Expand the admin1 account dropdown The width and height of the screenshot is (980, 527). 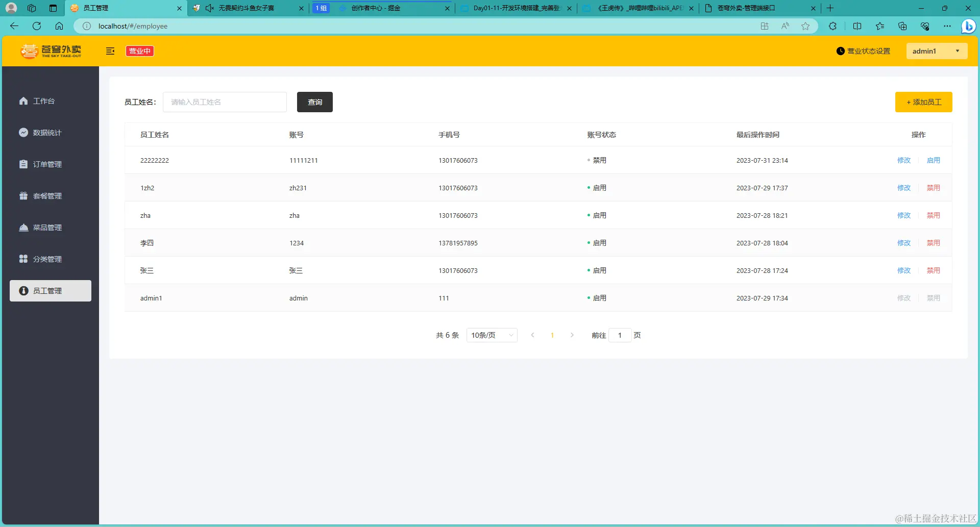pyautogui.click(x=937, y=51)
